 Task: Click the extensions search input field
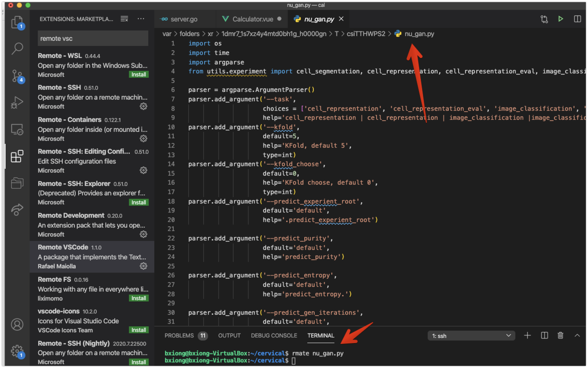pyautogui.click(x=93, y=38)
